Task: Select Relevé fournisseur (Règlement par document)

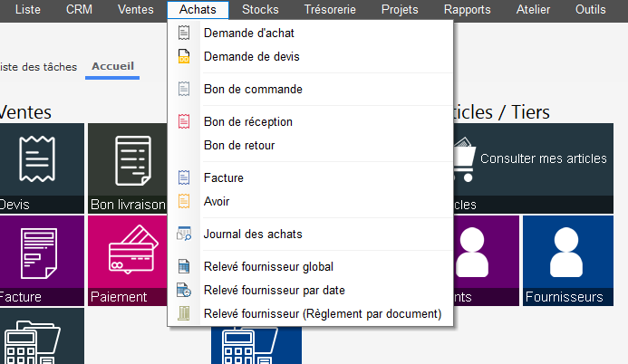Action: tap(323, 314)
